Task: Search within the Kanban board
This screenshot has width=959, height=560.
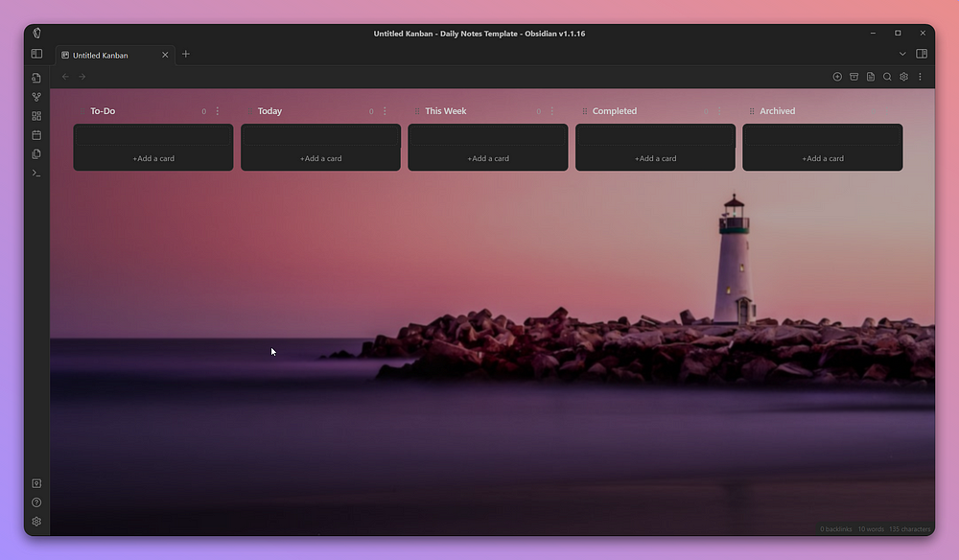Action: tap(887, 77)
